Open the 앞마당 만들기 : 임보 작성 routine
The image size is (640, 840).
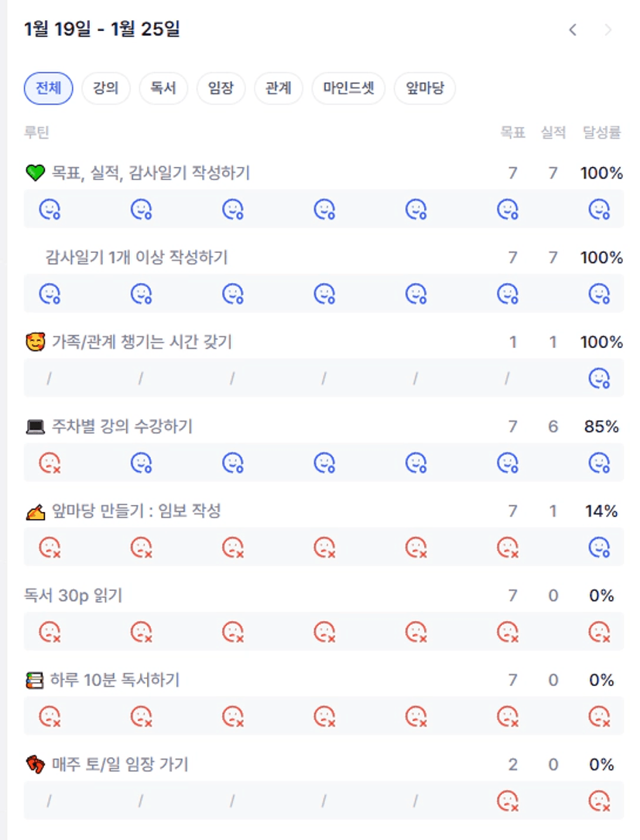coord(136,511)
